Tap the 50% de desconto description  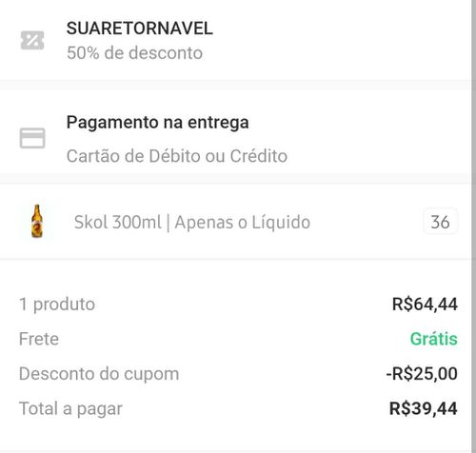click(134, 52)
